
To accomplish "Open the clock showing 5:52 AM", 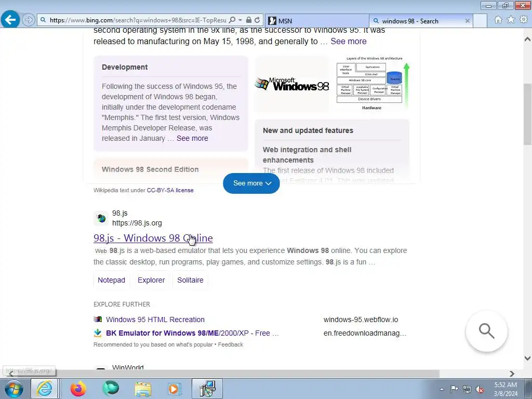I will click(506, 389).
